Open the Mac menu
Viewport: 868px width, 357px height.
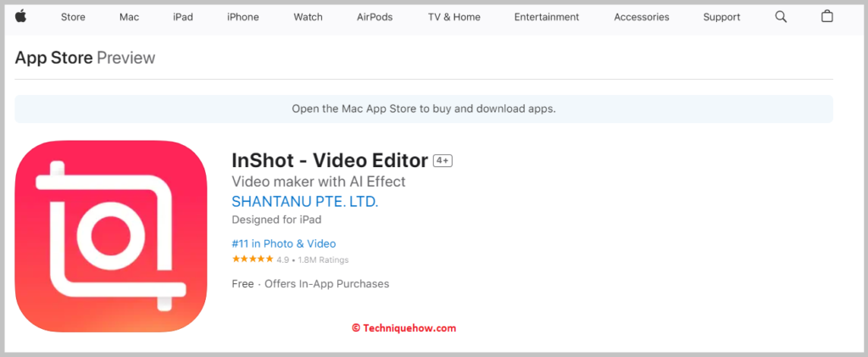pos(129,17)
